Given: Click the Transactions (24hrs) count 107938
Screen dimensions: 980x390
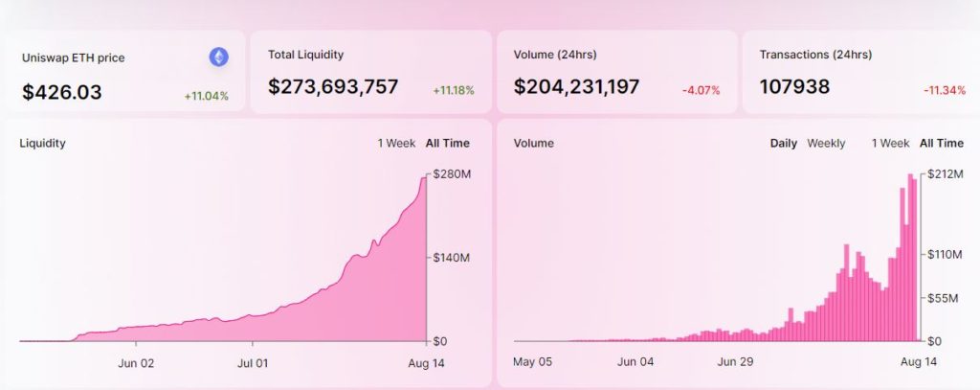Looking at the screenshot, I should 794,86.
